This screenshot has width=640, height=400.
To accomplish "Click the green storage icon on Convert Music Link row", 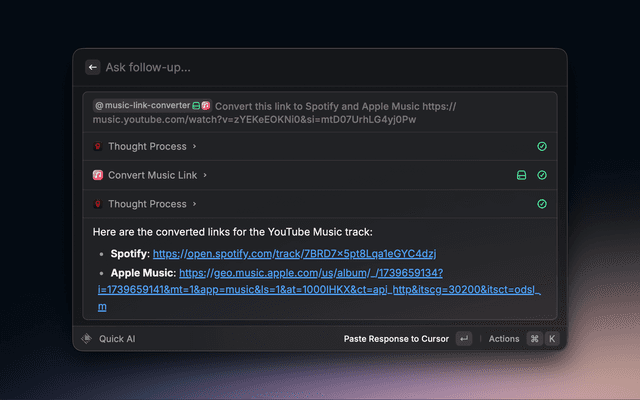I will pyautogui.click(x=522, y=175).
